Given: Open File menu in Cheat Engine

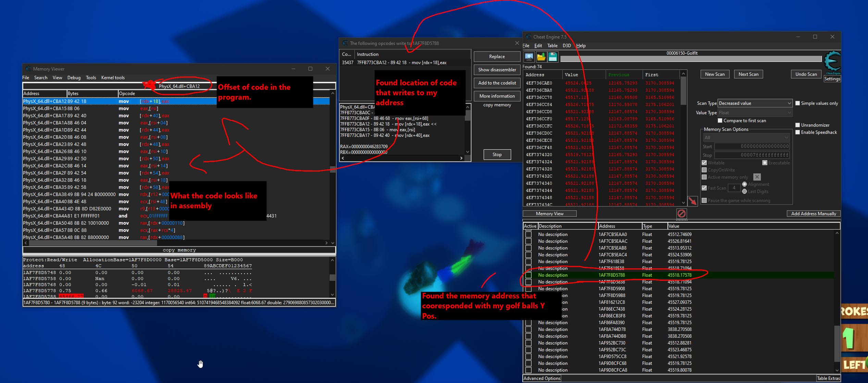Looking at the screenshot, I should coord(526,46).
